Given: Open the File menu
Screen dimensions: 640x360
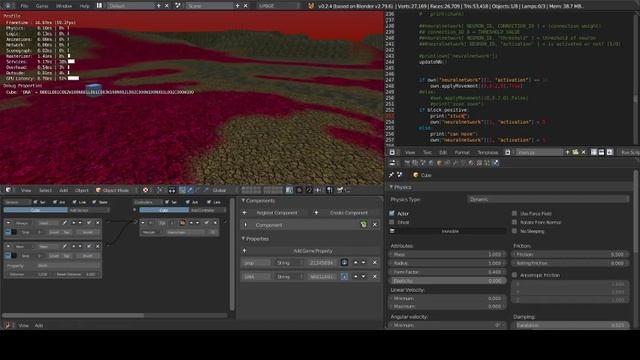Looking at the screenshot, I should coord(24,6).
